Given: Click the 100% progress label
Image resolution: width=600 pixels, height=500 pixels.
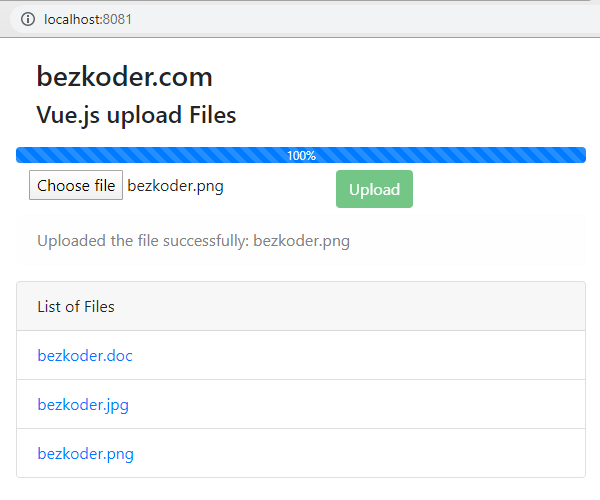Looking at the screenshot, I should [301, 156].
